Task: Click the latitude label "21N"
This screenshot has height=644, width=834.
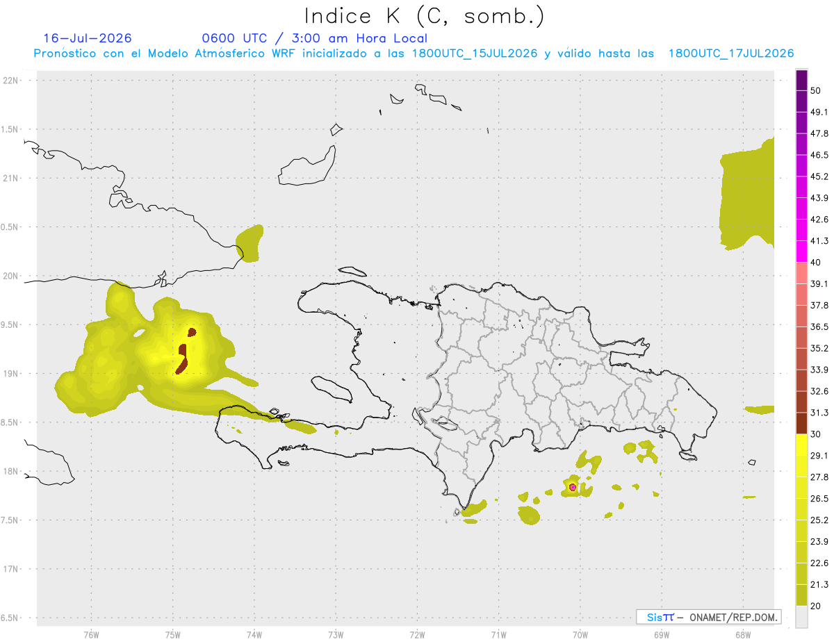Action: coord(10,179)
